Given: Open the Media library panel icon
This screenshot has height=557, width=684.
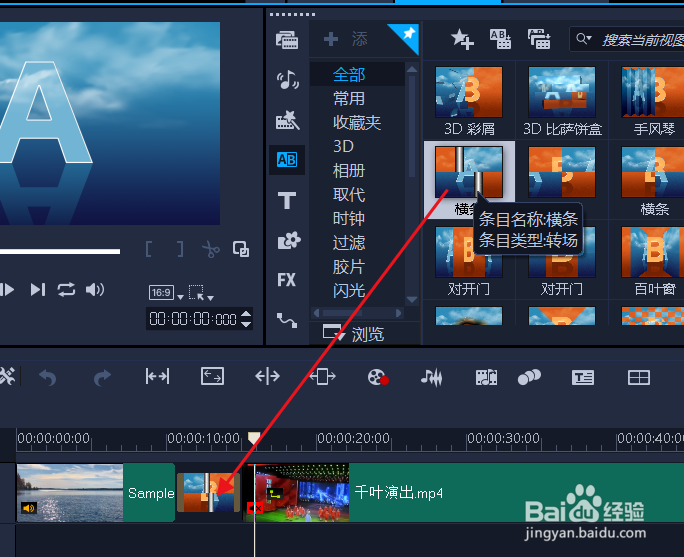Looking at the screenshot, I should click(x=287, y=40).
